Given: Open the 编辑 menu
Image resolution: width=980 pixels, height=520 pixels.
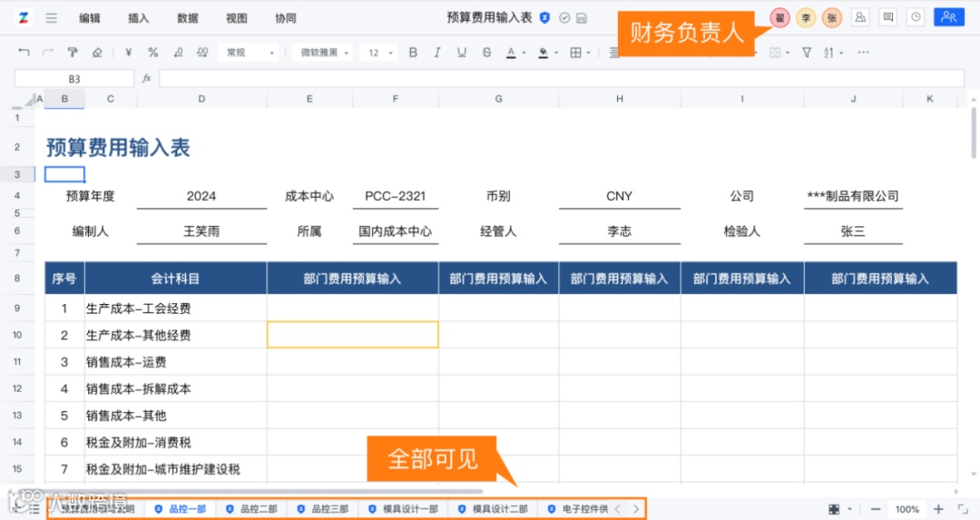Looking at the screenshot, I should click(x=89, y=18).
